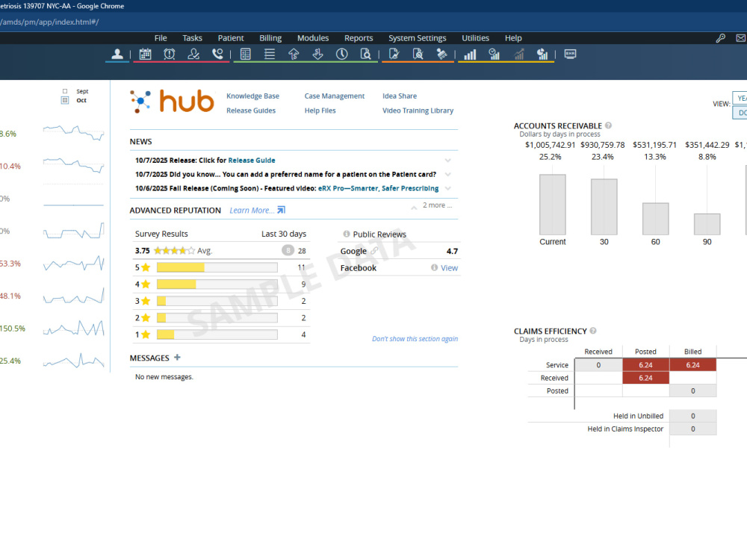Launch the EHR monitor icon
Image resolution: width=747 pixels, height=560 pixels.
coord(570,54)
